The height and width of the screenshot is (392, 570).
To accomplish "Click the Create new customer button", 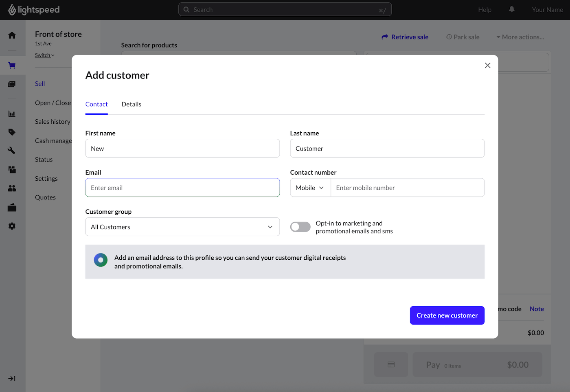I will (x=447, y=315).
